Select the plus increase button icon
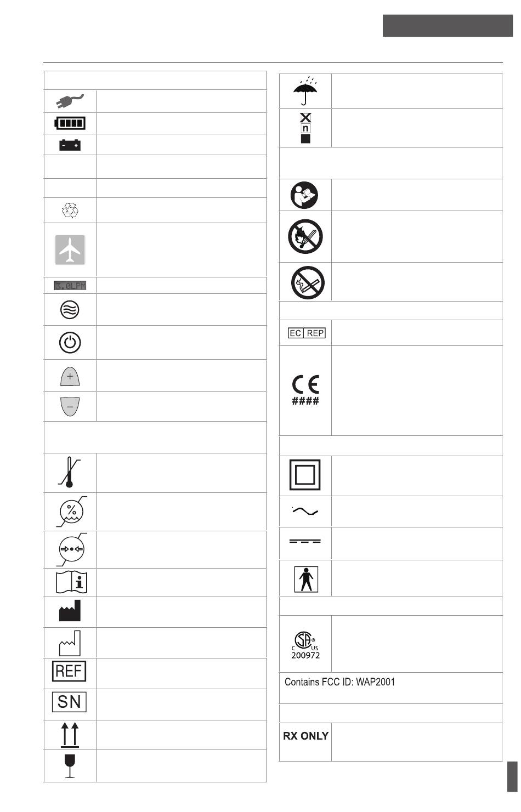521x812 pixels. (70, 376)
